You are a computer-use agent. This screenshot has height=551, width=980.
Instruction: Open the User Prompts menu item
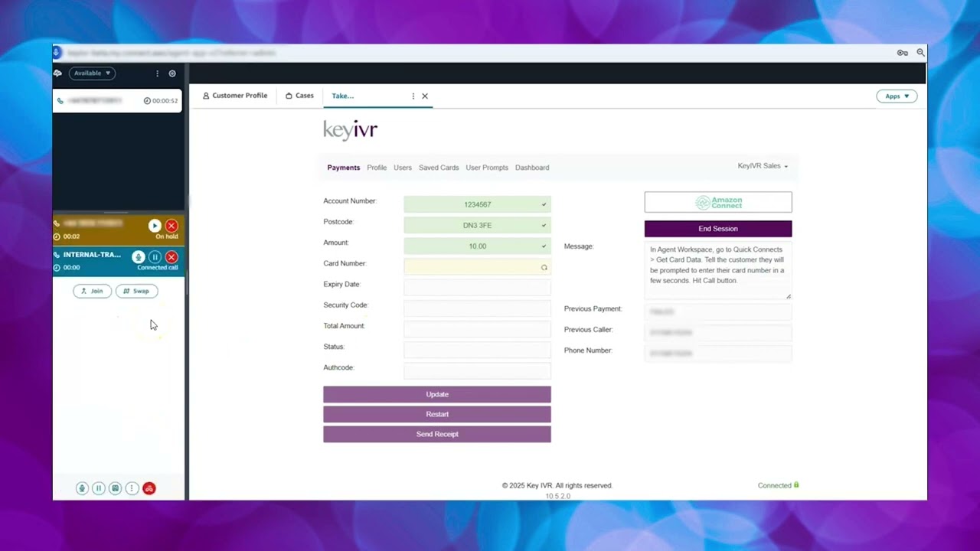point(487,168)
